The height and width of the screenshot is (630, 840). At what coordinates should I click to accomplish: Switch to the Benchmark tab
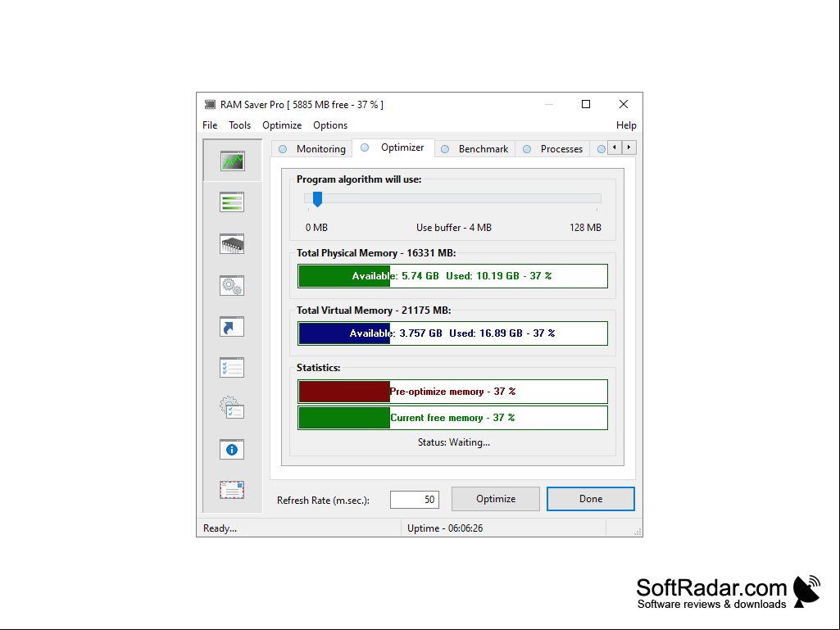474,149
